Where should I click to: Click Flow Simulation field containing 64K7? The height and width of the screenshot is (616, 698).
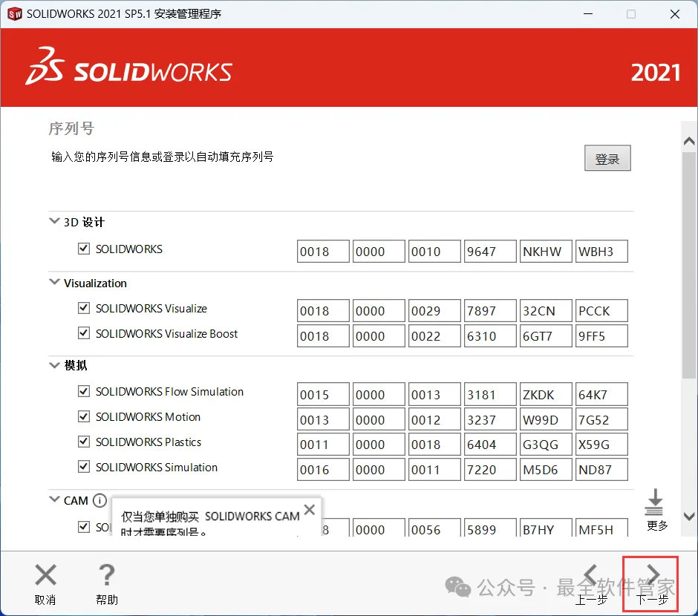601,394
